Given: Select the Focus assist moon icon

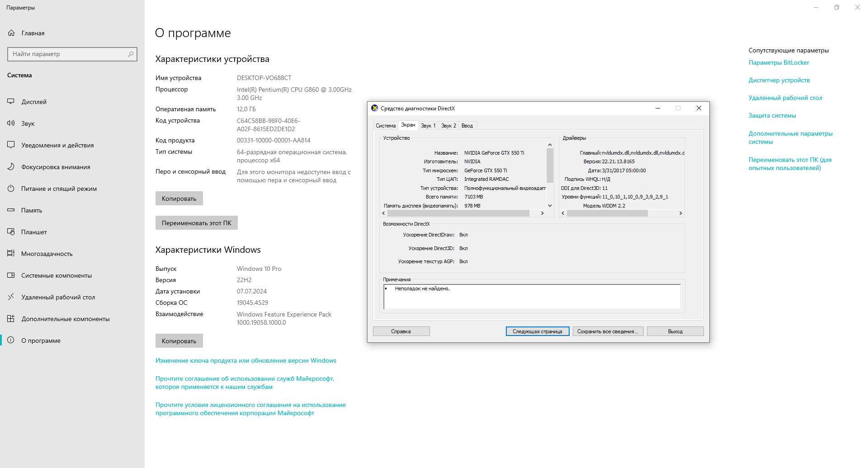Looking at the screenshot, I should tap(11, 167).
